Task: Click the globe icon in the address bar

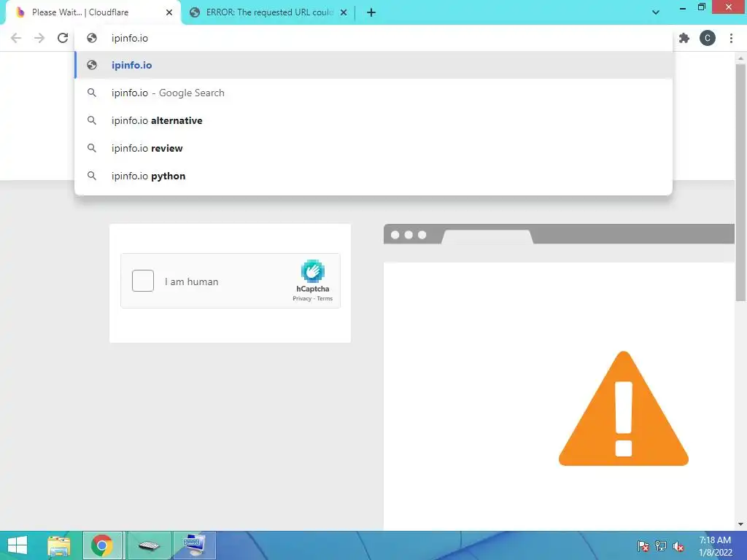Action: point(92,38)
